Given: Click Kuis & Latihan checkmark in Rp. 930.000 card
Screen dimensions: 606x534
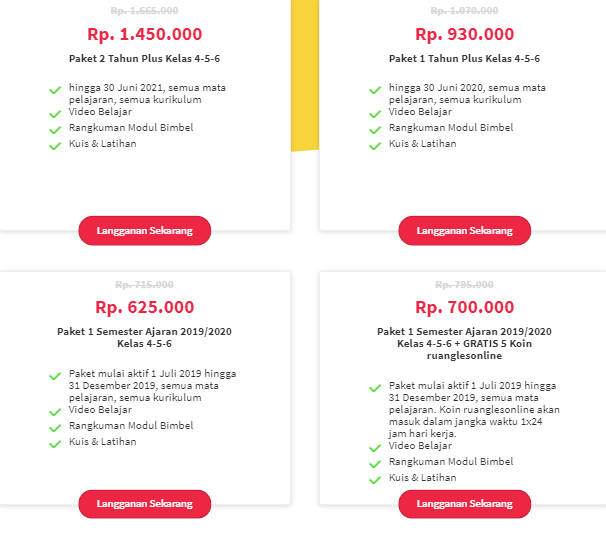Looking at the screenshot, I should pos(375,145).
